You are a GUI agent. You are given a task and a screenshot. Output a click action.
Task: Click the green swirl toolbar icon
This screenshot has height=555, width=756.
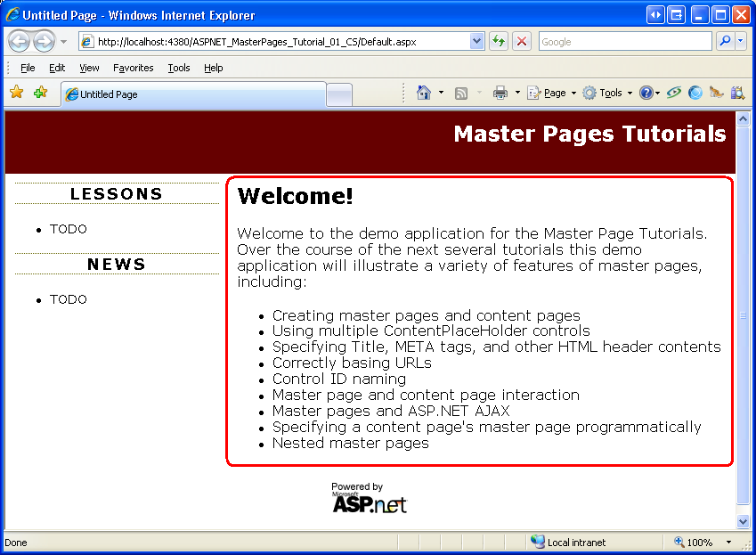(673, 93)
